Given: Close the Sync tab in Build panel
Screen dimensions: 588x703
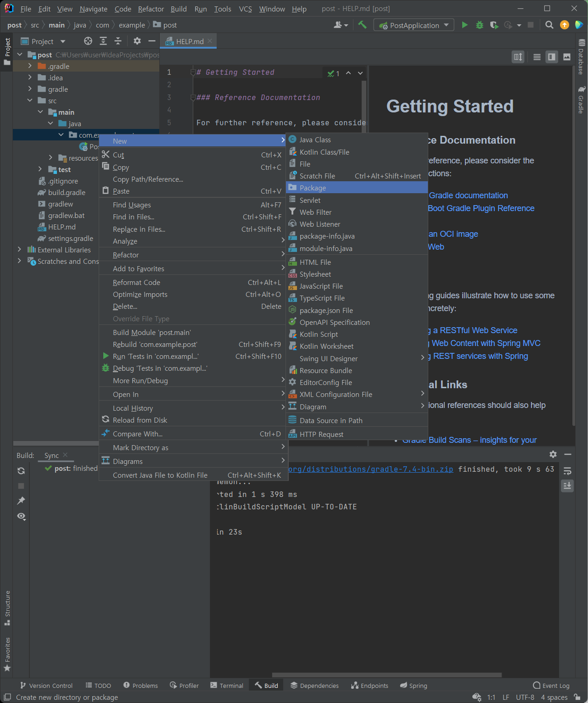Looking at the screenshot, I should [65, 455].
